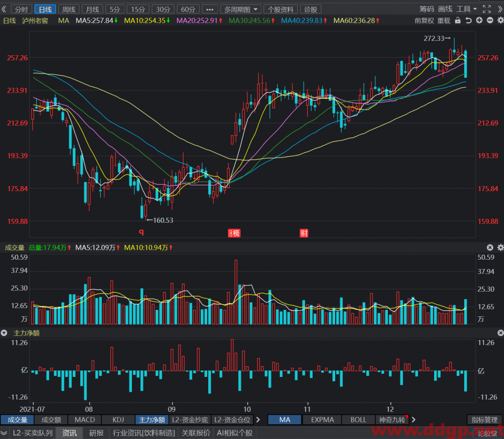This screenshot has height=439, width=504.
Task: Lock the chart with padlock icon
Action: tap(458, 21)
